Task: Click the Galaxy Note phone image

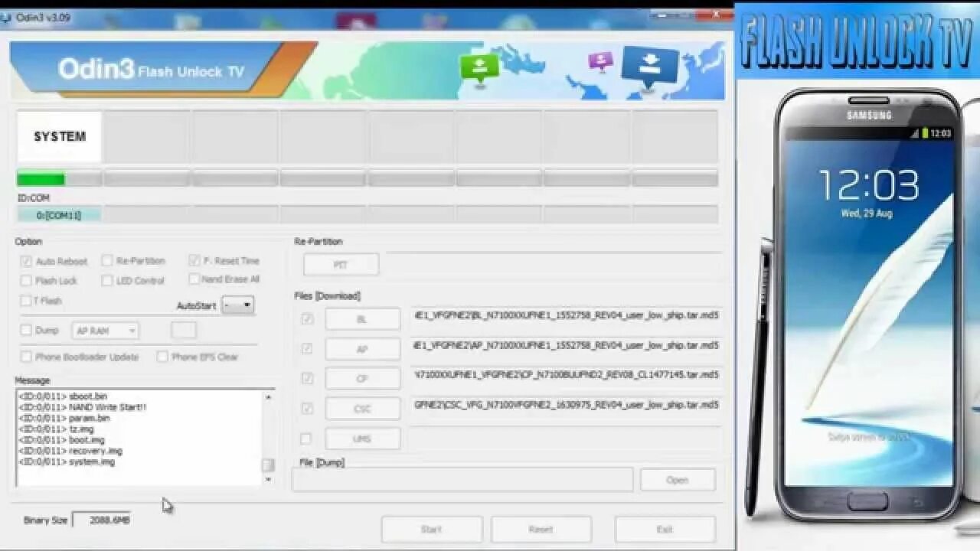Action: (867, 304)
